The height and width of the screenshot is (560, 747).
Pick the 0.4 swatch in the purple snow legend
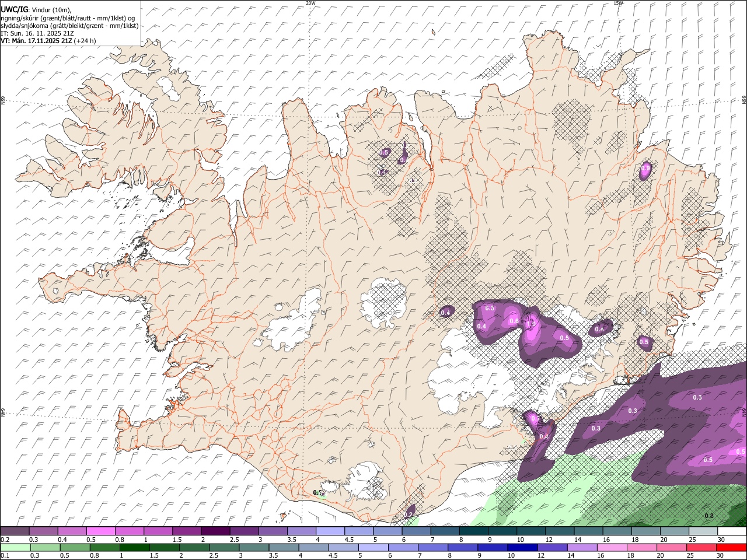(x=72, y=531)
